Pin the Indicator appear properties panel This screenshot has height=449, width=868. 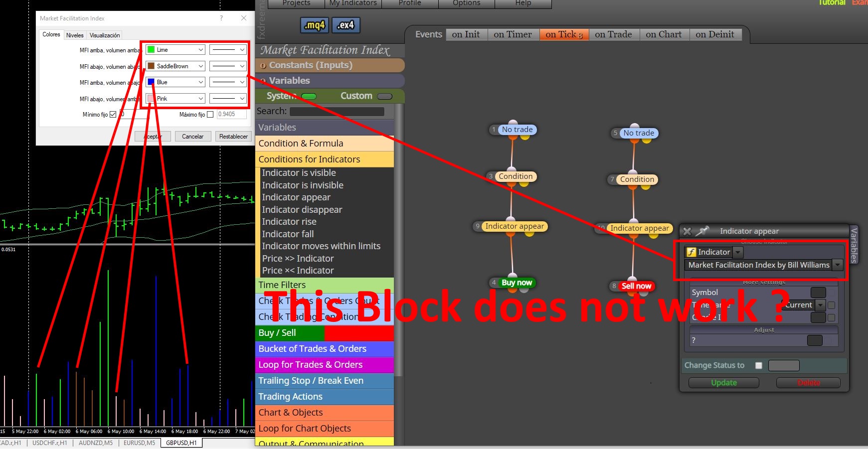click(x=702, y=231)
